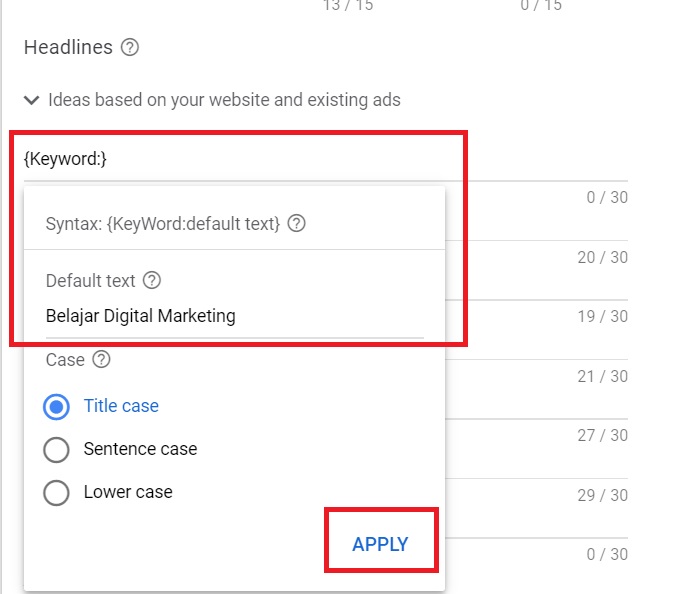Click 'Ideas based on your website' text
The image size is (682, 594).
pos(224,100)
